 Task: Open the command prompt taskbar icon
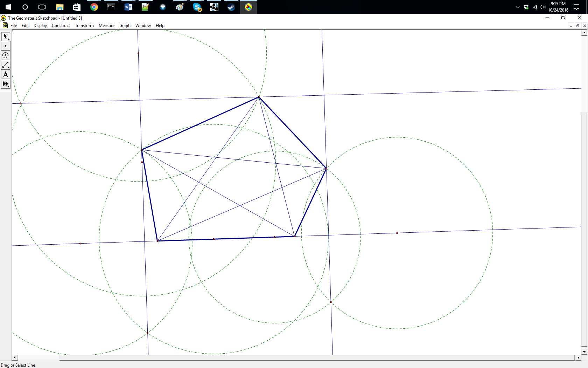111,7
